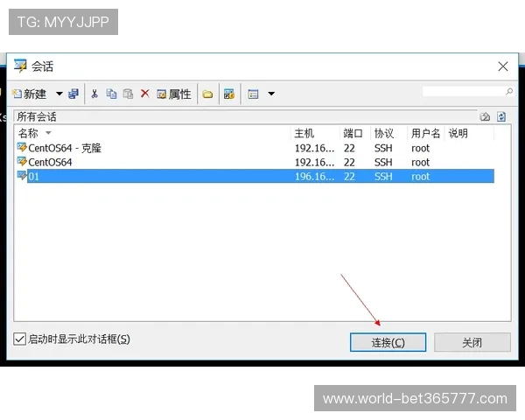Click the copy icon in toolbar
The height and width of the screenshot is (420, 525).
111,94
